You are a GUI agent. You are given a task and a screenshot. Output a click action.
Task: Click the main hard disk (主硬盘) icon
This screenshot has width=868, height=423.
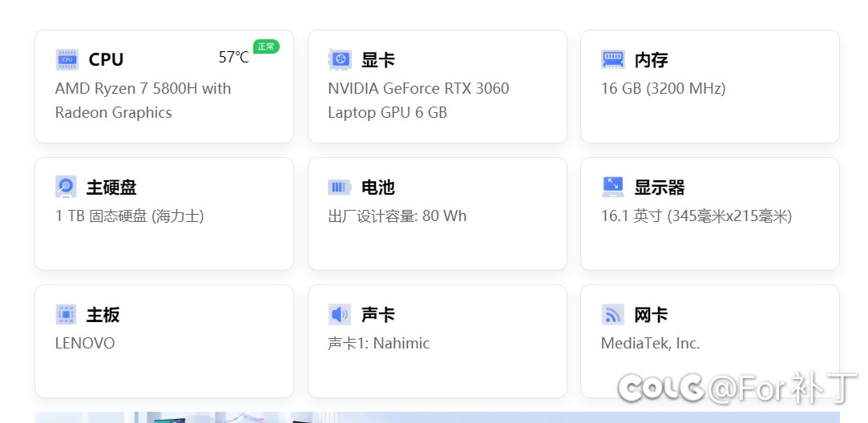coord(66,187)
